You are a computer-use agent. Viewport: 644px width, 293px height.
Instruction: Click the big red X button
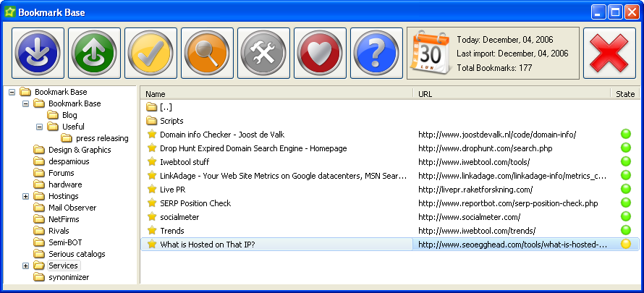(609, 53)
